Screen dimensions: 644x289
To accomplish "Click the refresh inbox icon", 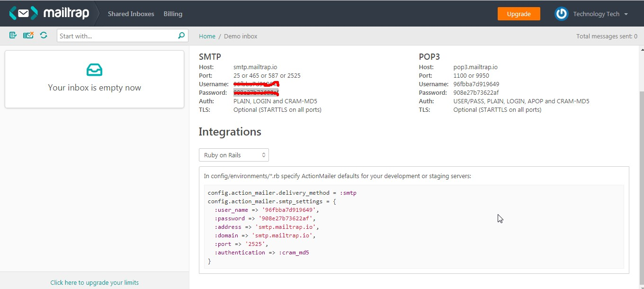I will click(44, 35).
